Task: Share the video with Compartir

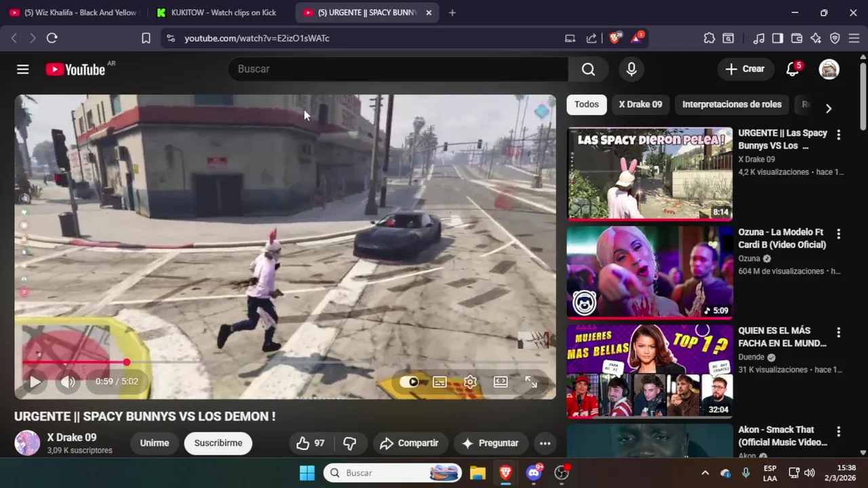Action: pos(410,443)
